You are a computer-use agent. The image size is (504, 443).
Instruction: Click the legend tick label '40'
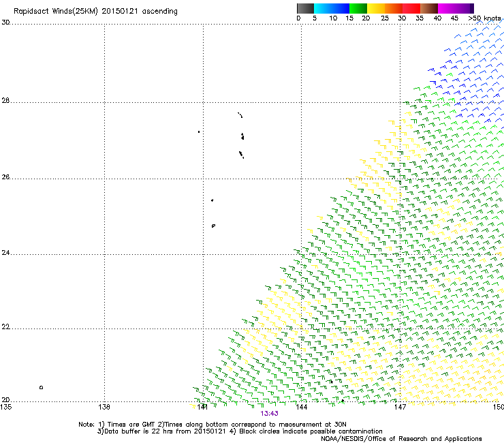pyautogui.click(x=437, y=18)
